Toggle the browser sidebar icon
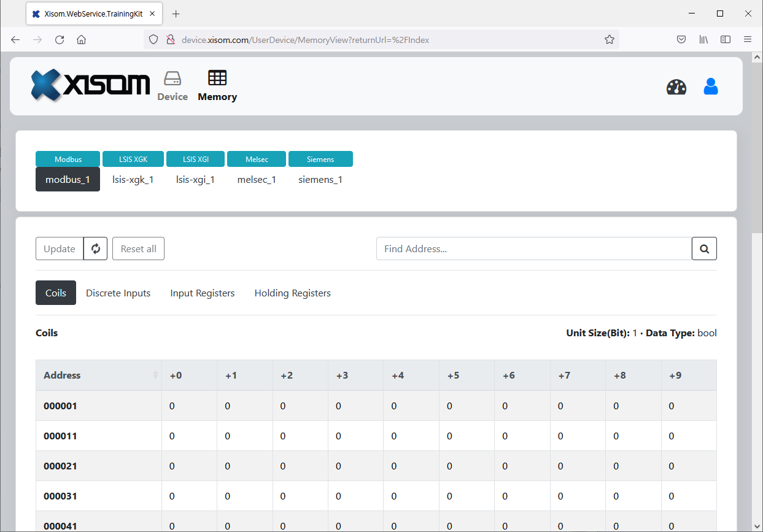Image resolution: width=763 pixels, height=532 pixels. coord(726,39)
